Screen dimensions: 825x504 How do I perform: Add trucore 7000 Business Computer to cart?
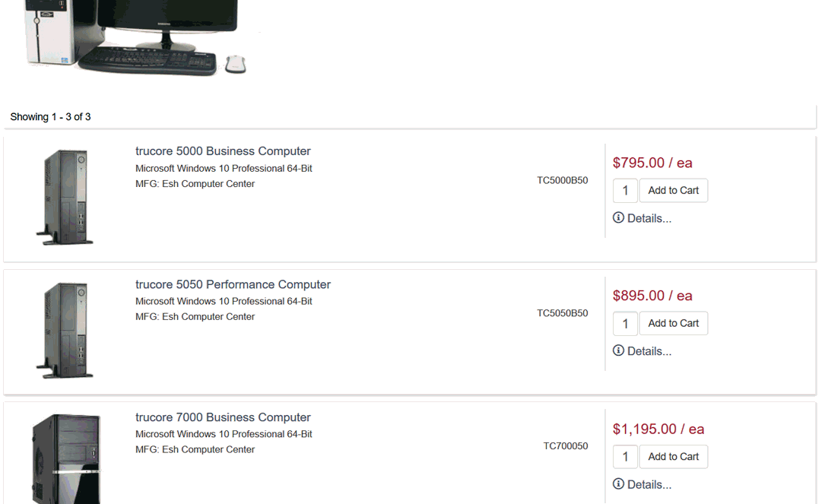pyautogui.click(x=673, y=457)
